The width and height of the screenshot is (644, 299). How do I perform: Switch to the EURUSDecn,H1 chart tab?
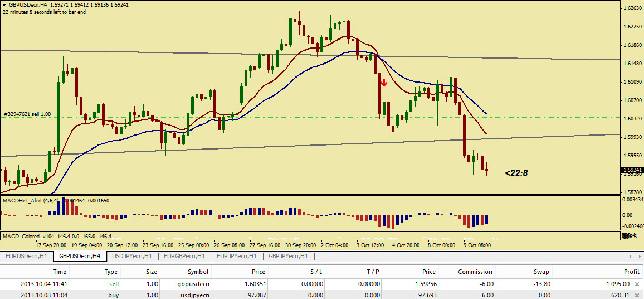[26, 256]
